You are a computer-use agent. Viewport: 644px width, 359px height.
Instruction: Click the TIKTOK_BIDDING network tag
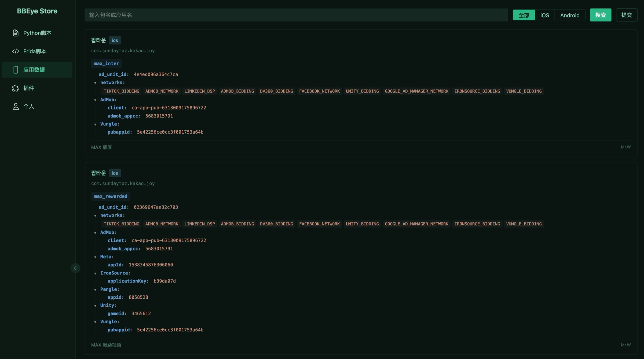coord(121,91)
